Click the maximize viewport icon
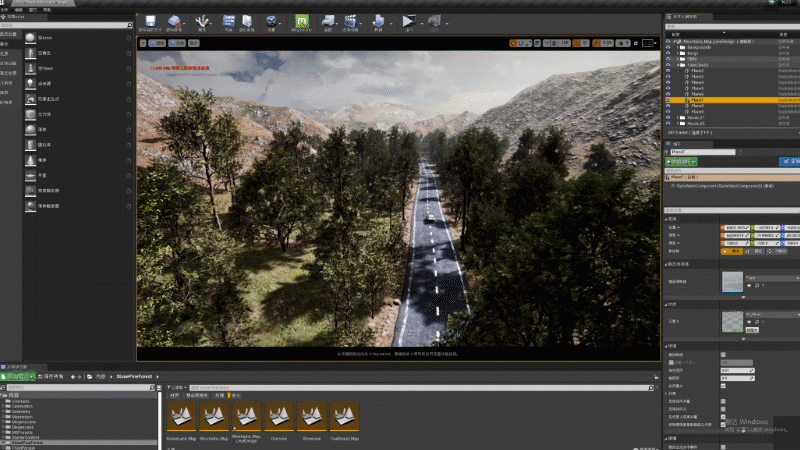 (636, 43)
